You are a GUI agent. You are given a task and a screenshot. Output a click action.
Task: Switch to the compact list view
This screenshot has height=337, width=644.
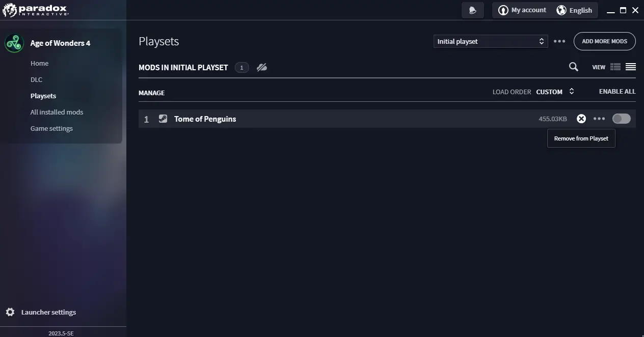(x=631, y=67)
